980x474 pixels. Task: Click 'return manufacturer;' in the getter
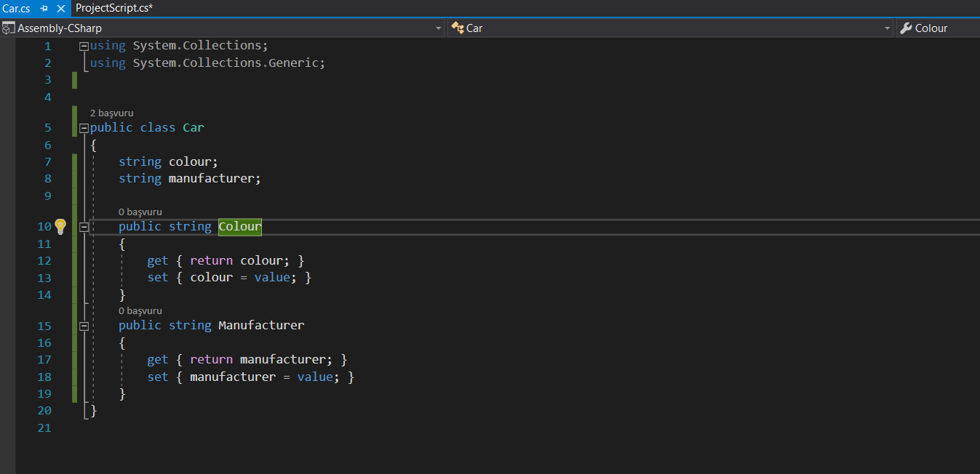tap(262, 359)
